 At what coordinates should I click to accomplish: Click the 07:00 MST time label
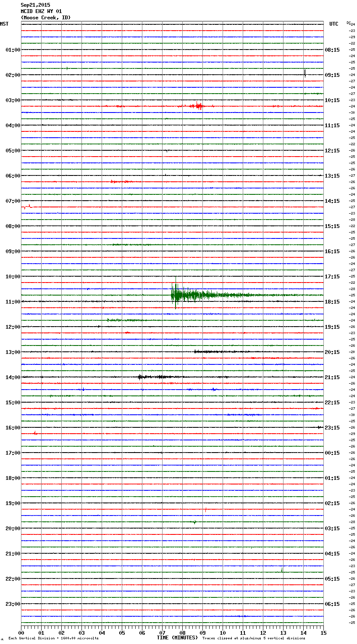[13, 201]
